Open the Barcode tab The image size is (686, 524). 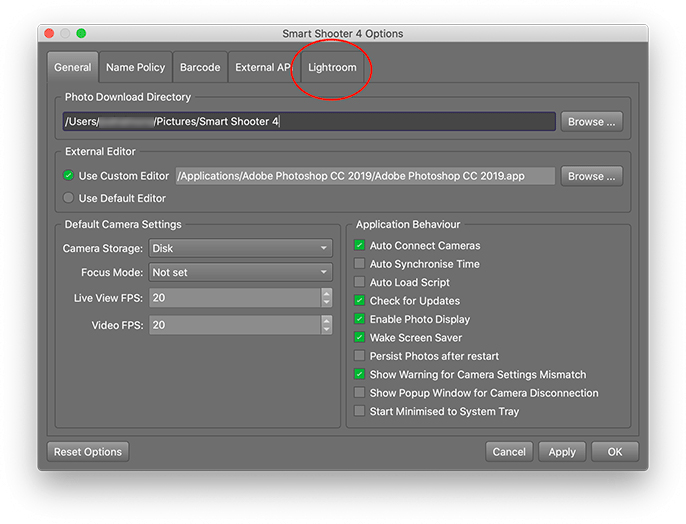click(x=200, y=67)
